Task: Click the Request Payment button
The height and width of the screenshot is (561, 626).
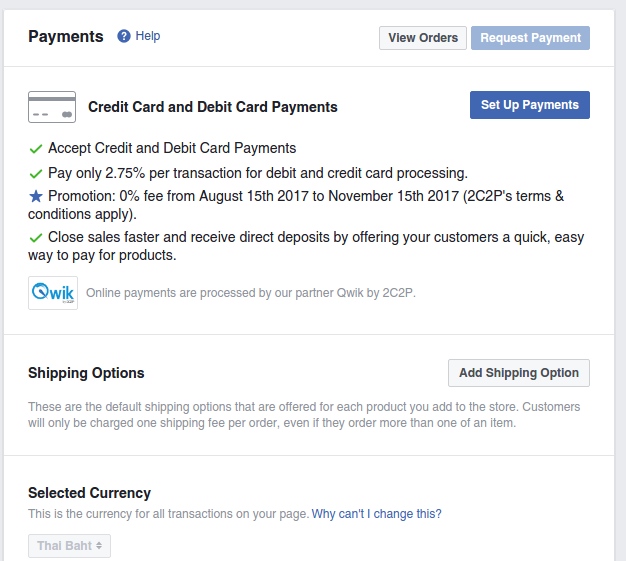Action: 530,38
